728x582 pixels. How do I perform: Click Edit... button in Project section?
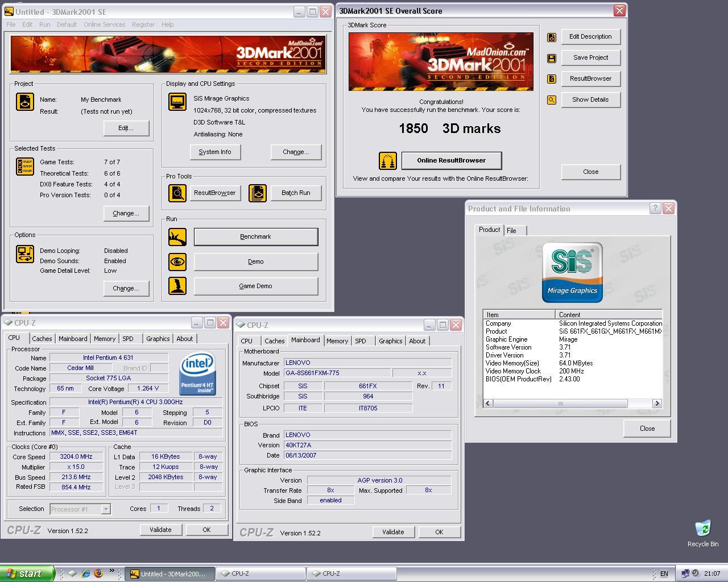point(126,128)
